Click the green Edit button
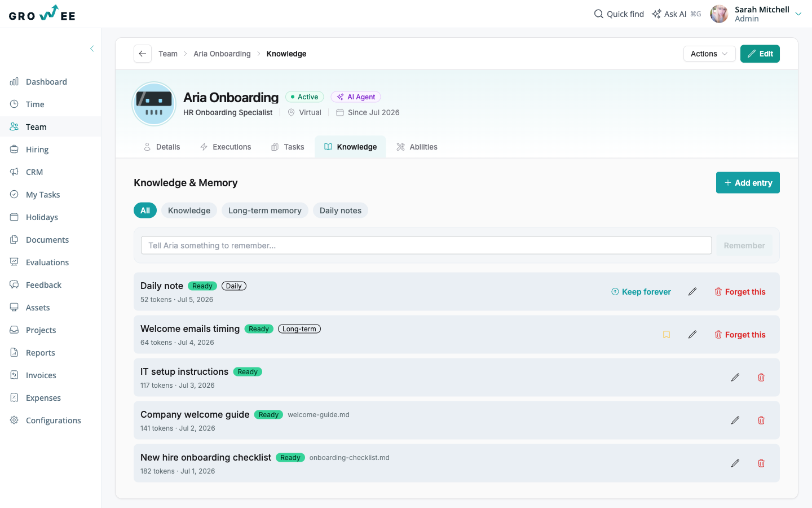The height and width of the screenshot is (508, 812). click(760, 54)
